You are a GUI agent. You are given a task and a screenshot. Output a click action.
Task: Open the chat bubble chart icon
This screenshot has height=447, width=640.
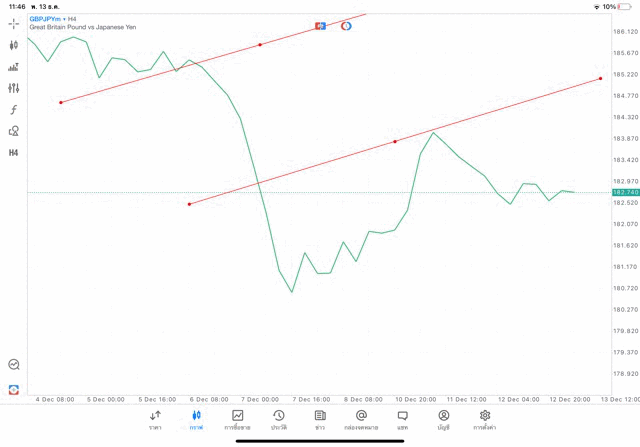(14, 365)
